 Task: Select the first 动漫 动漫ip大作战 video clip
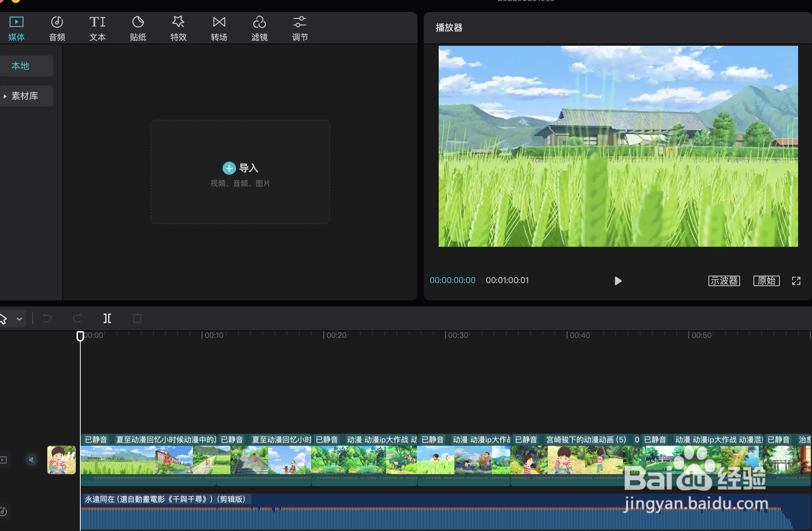(364, 460)
